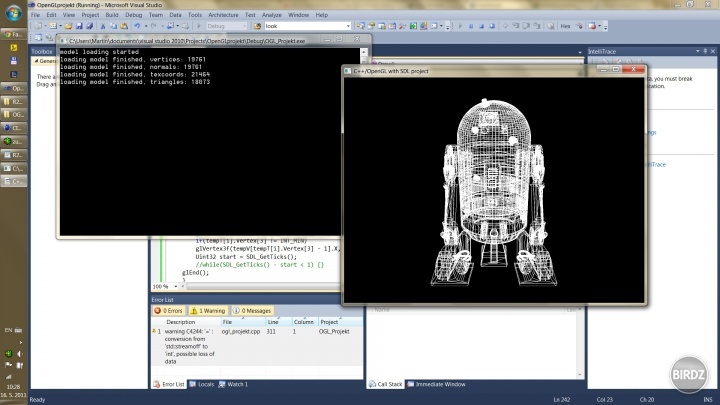Switch to the Call Stack tab
This screenshot has width=720, height=405.
point(385,384)
